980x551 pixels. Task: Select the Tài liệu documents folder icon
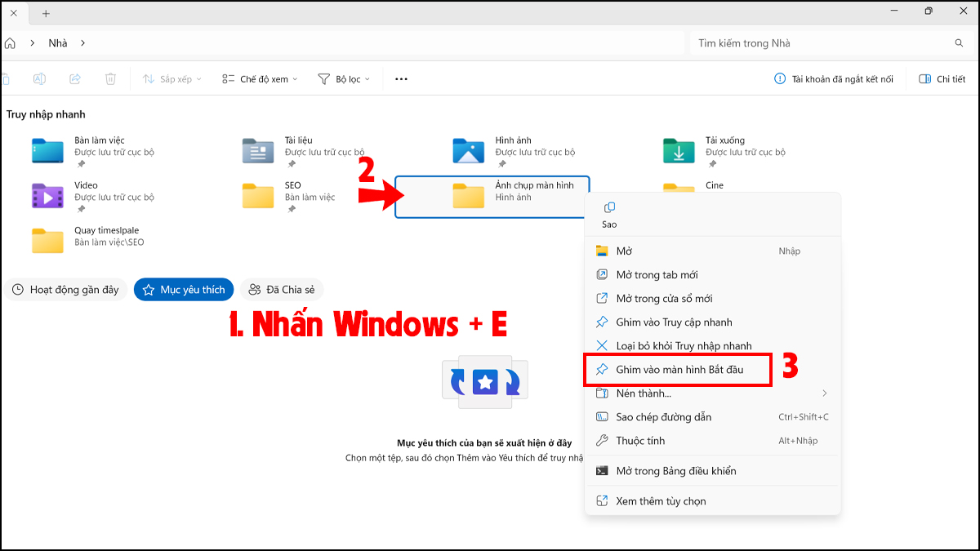(258, 151)
